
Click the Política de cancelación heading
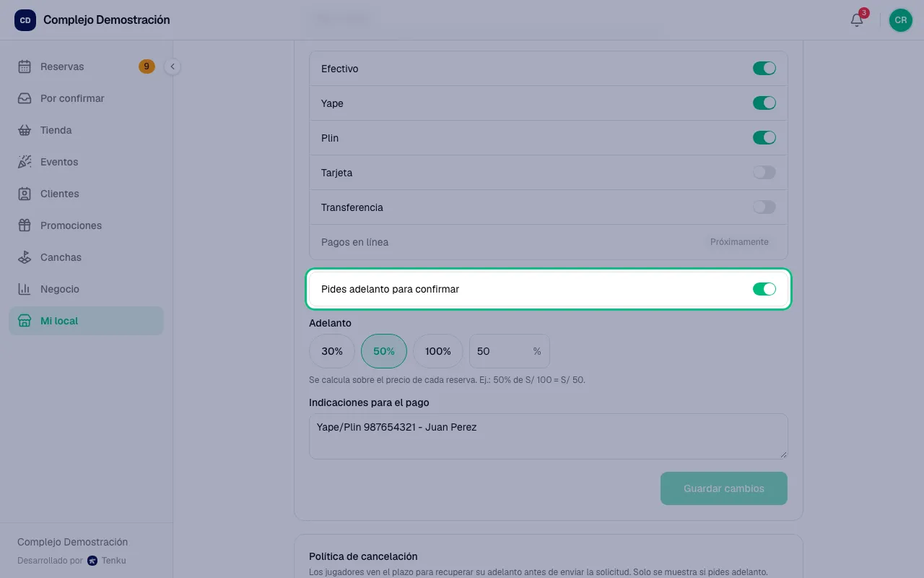[363, 556]
